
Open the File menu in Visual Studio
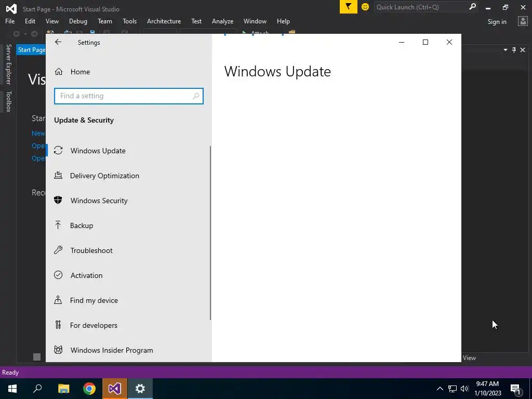pos(10,21)
